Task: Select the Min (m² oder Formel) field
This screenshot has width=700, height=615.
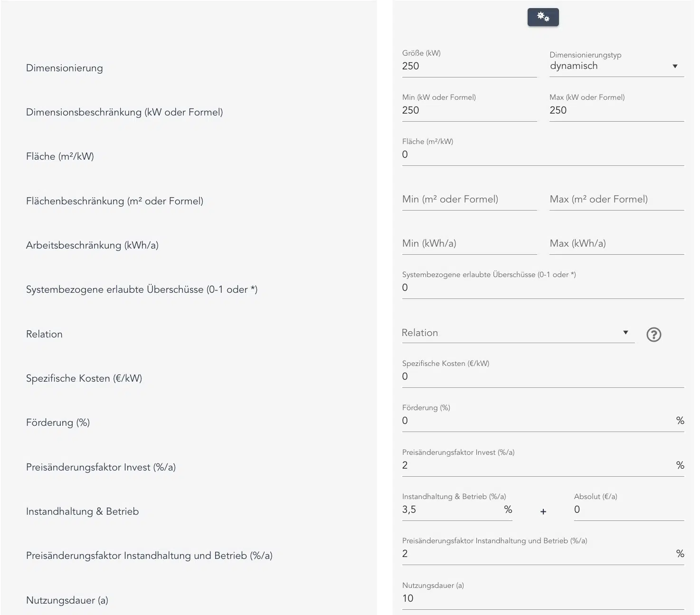Action: (x=469, y=200)
